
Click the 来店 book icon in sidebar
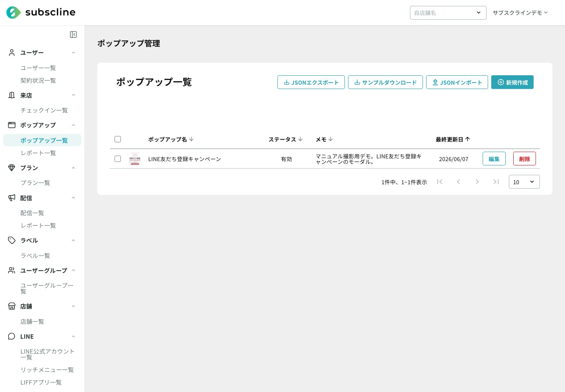(x=12, y=95)
